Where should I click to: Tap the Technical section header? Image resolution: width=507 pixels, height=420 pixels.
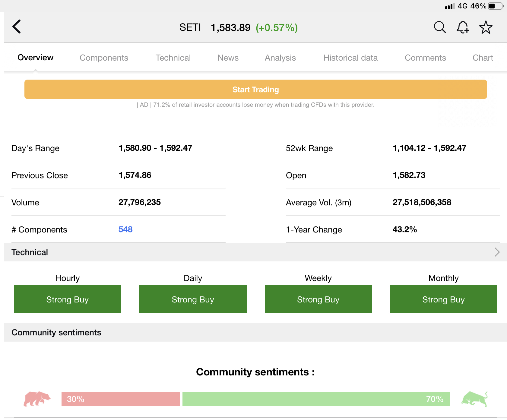coord(30,252)
